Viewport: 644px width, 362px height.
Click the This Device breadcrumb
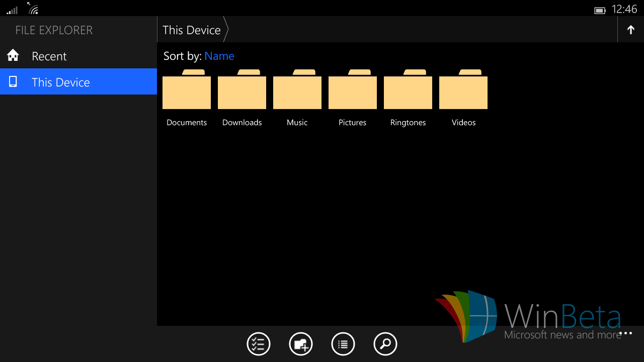[192, 30]
